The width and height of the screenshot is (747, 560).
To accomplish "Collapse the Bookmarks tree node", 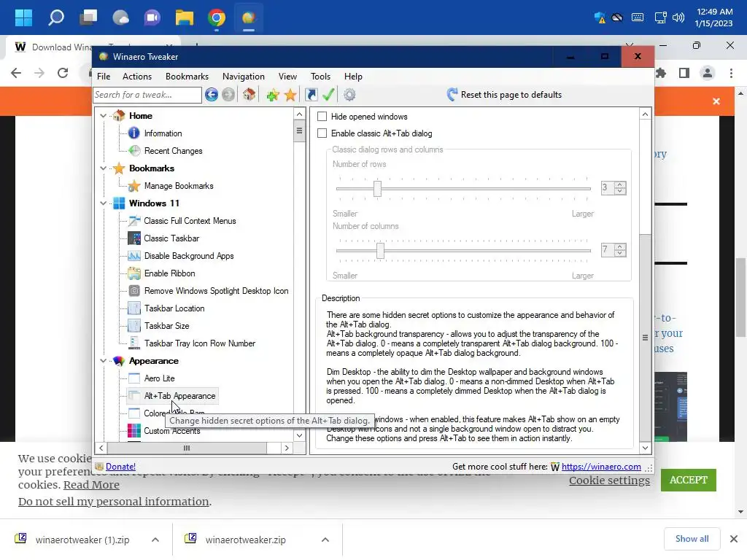I will [x=104, y=168].
